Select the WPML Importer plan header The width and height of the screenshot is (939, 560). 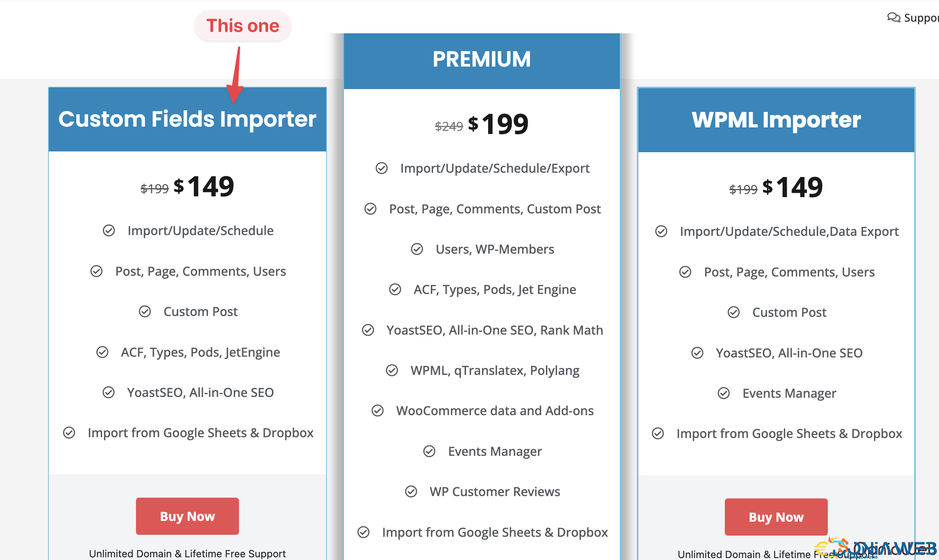pyautogui.click(x=776, y=120)
